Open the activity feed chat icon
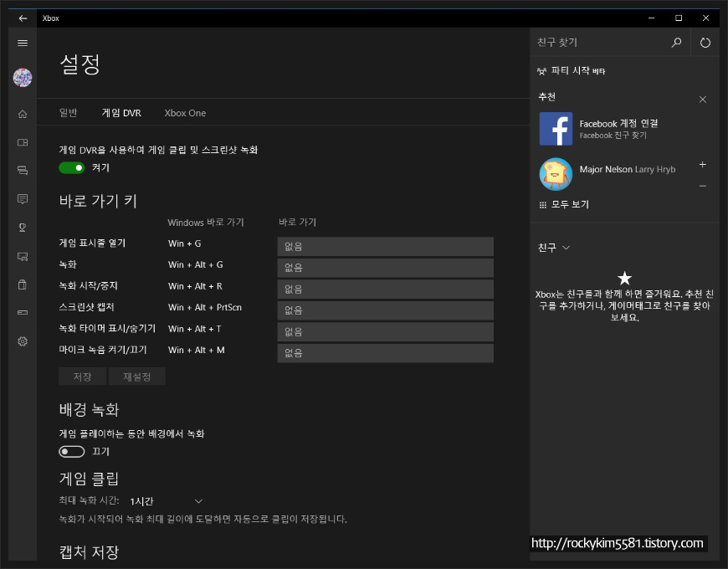Image resolution: width=728 pixels, height=569 pixels. pyautogui.click(x=23, y=199)
